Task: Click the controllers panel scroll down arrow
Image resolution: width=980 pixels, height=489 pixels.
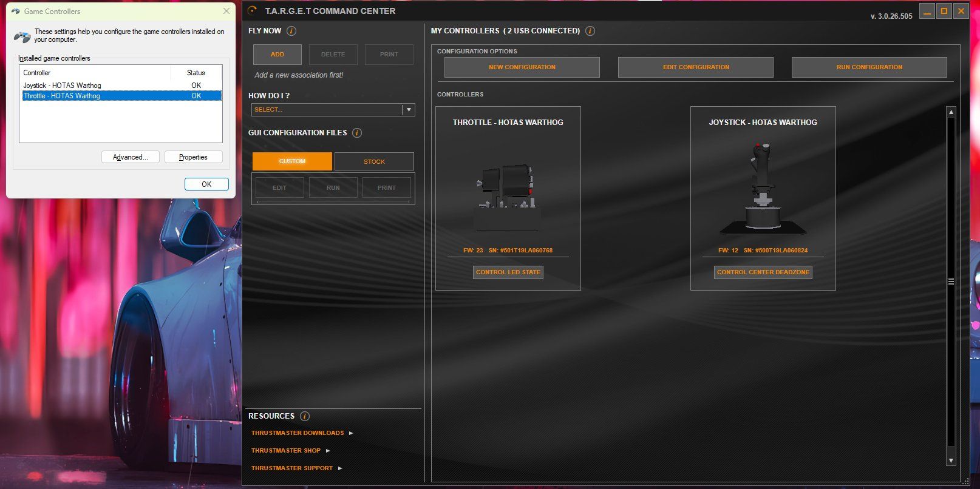Action: (951, 461)
